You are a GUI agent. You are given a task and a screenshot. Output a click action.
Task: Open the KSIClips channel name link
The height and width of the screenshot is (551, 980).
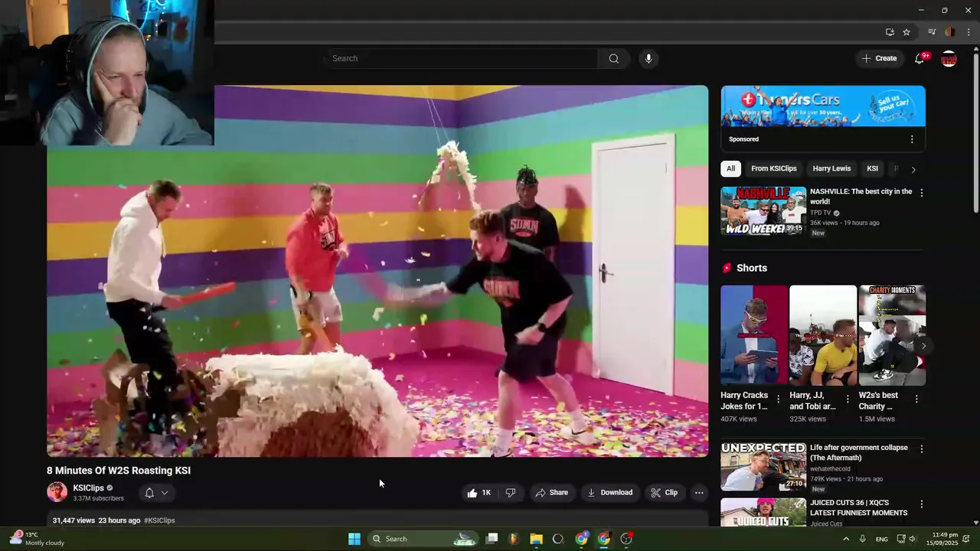pos(88,488)
